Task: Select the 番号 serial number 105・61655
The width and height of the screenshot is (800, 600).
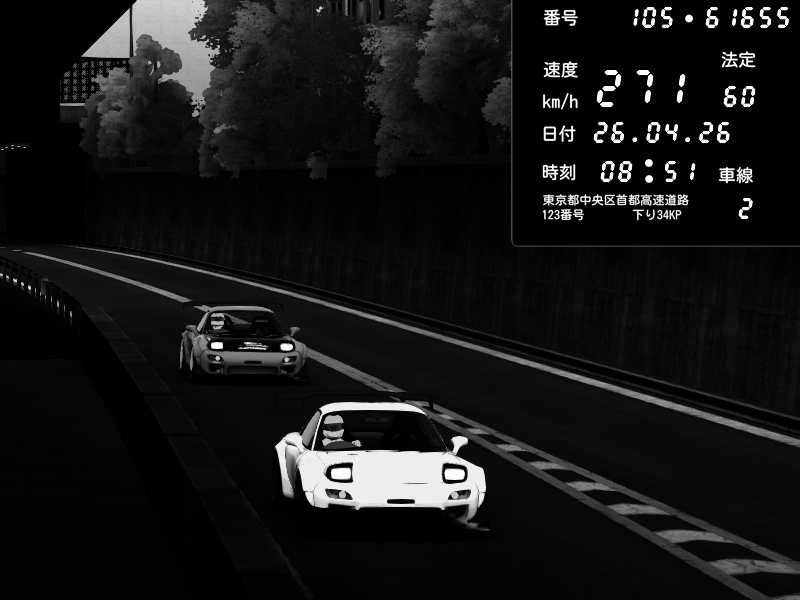Action: [710, 19]
